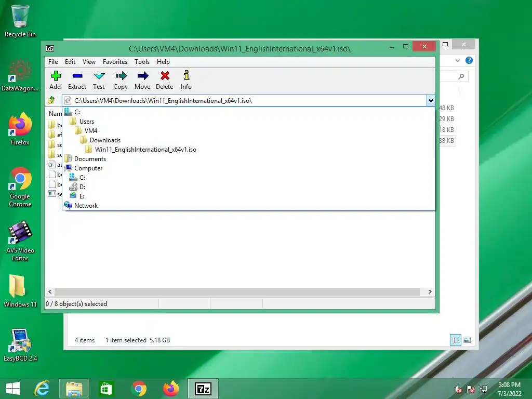
Task: Select the Copy toolbar icon
Action: [x=121, y=80]
